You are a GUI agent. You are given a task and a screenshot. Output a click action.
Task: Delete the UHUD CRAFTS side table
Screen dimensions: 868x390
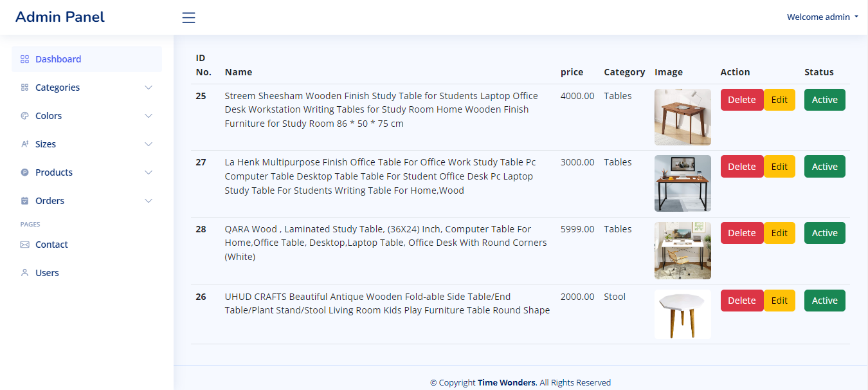pos(742,301)
